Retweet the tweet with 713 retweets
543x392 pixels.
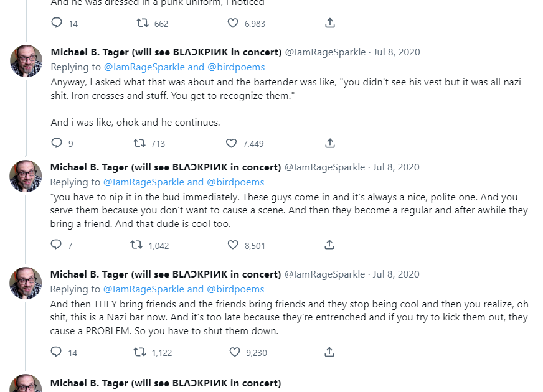pos(140,143)
